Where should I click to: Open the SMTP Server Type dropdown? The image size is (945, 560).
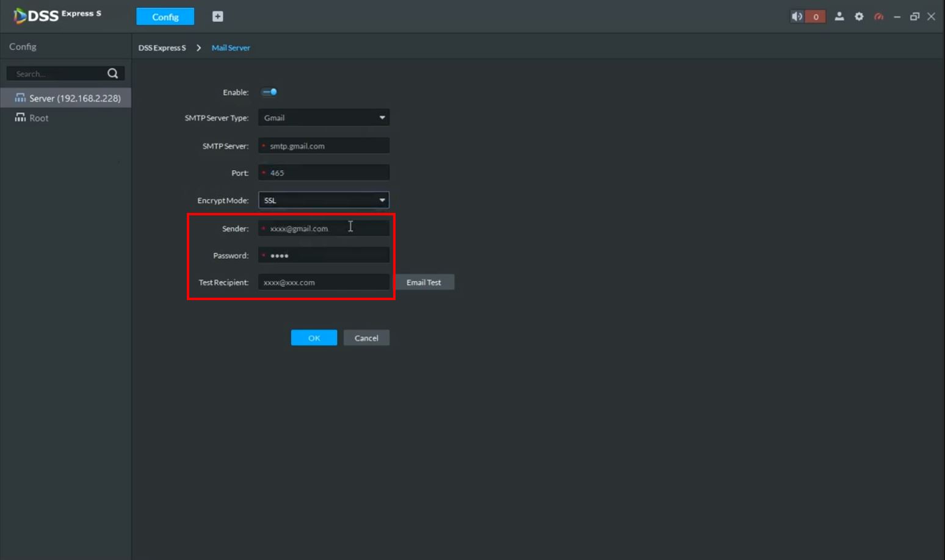pos(324,118)
